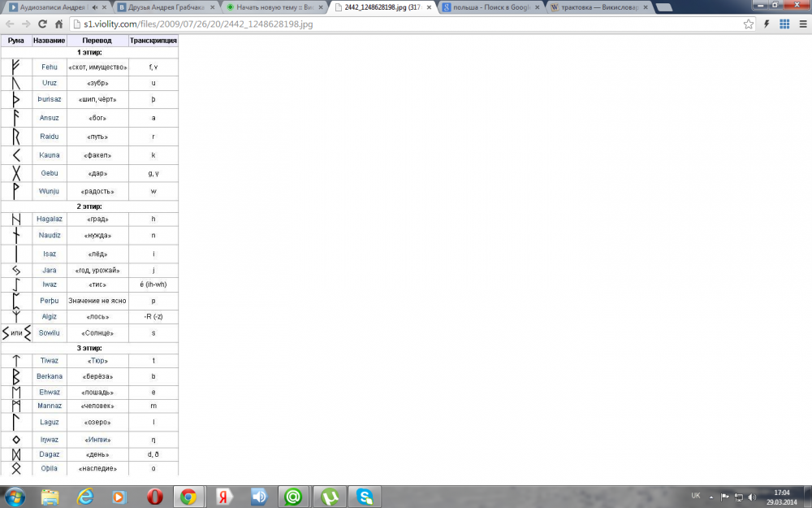This screenshot has width=812, height=508.
Task: Show hidden system tray icons
Action: (x=711, y=497)
